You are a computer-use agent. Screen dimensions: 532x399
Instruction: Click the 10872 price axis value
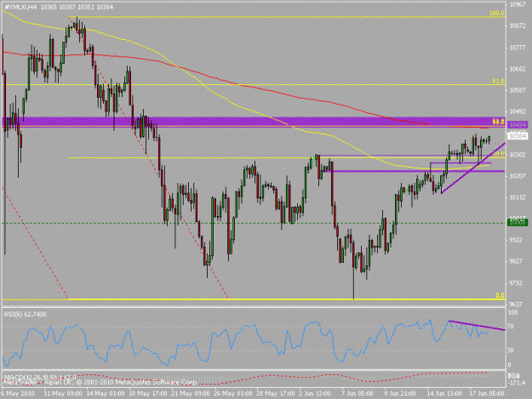(518, 26)
